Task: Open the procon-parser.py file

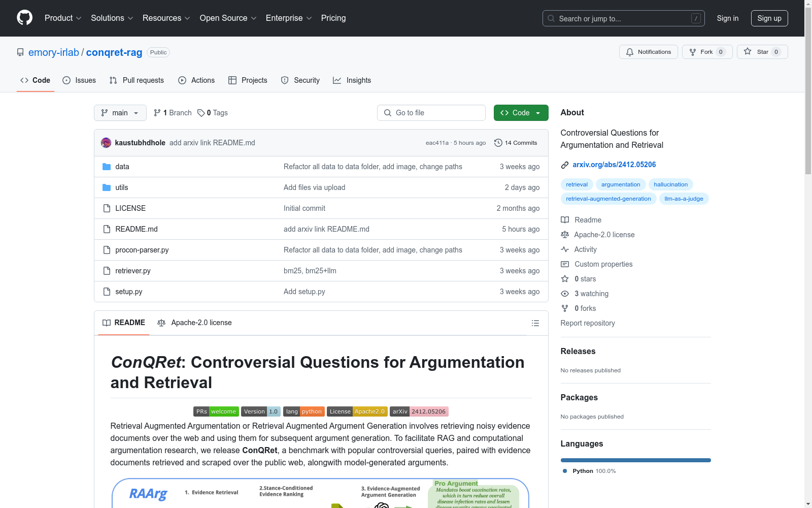Action: pyautogui.click(x=142, y=250)
